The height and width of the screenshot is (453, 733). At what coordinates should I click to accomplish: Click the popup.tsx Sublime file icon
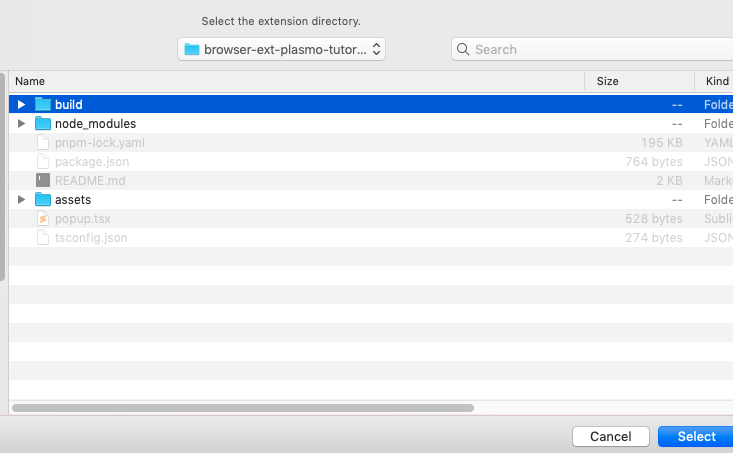pos(43,219)
